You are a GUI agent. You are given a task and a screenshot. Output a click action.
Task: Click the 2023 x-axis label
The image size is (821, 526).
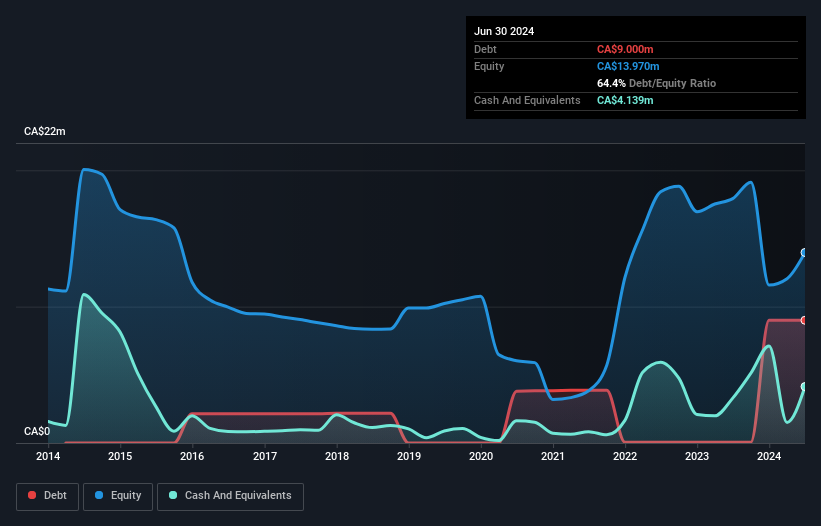point(697,456)
